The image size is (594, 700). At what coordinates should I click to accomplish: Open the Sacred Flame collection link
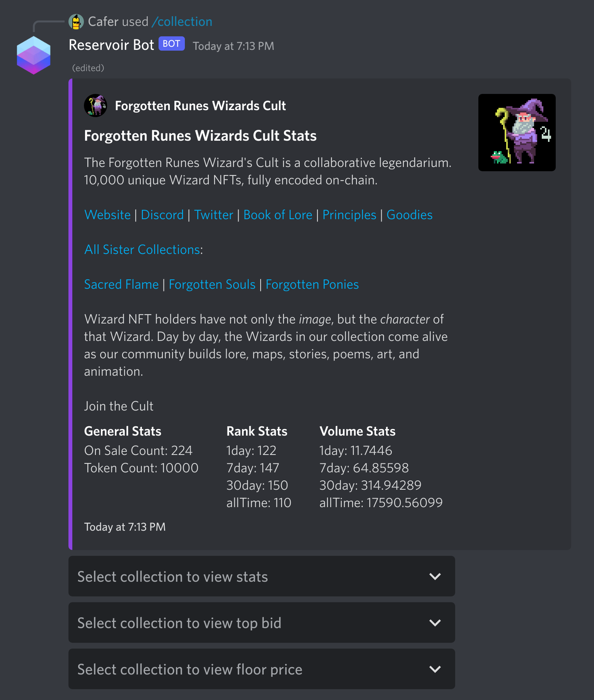(121, 284)
